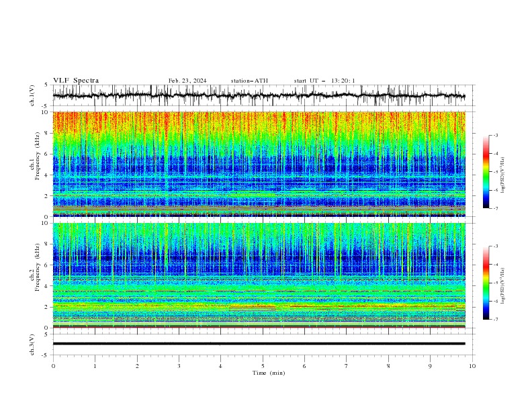Click the 'ch.1(V)' axis label
Viewport: 532px width, 411px height.
point(32,95)
